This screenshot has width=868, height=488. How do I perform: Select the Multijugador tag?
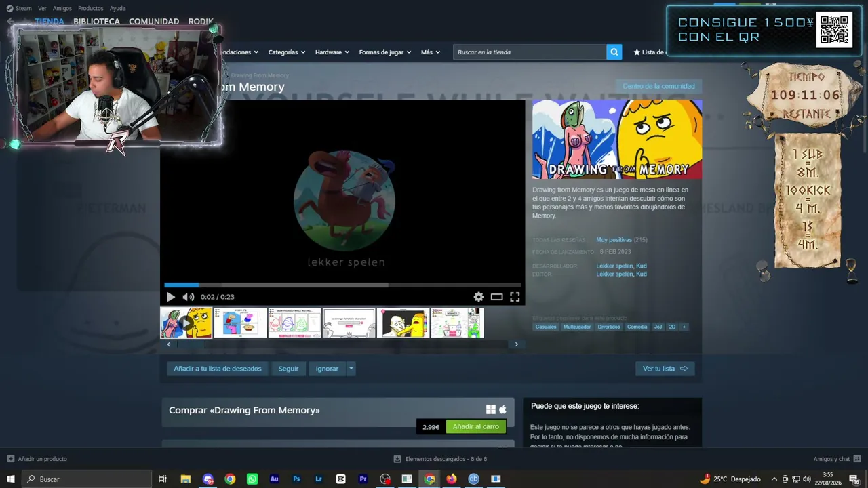[577, 327]
